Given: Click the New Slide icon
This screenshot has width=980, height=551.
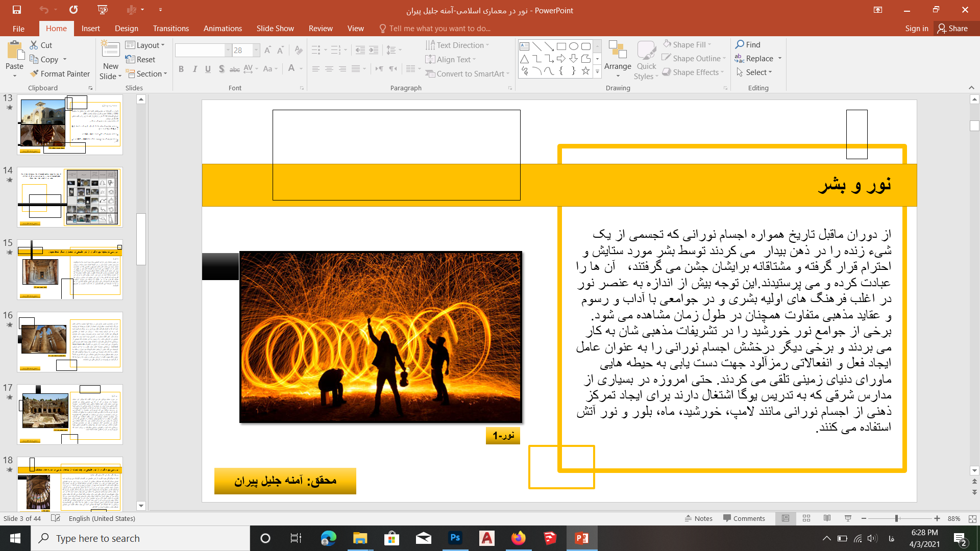Looking at the screenshot, I should [x=110, y=50].
